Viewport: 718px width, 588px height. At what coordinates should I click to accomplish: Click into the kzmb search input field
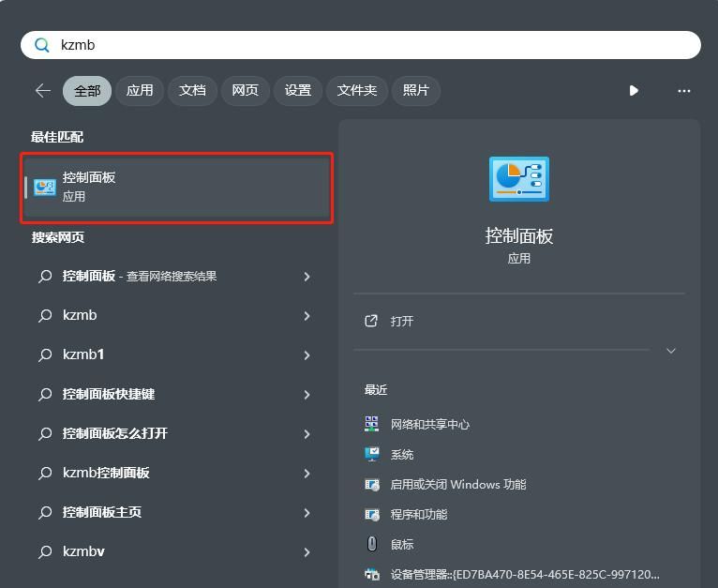click(x=360, y=45)
